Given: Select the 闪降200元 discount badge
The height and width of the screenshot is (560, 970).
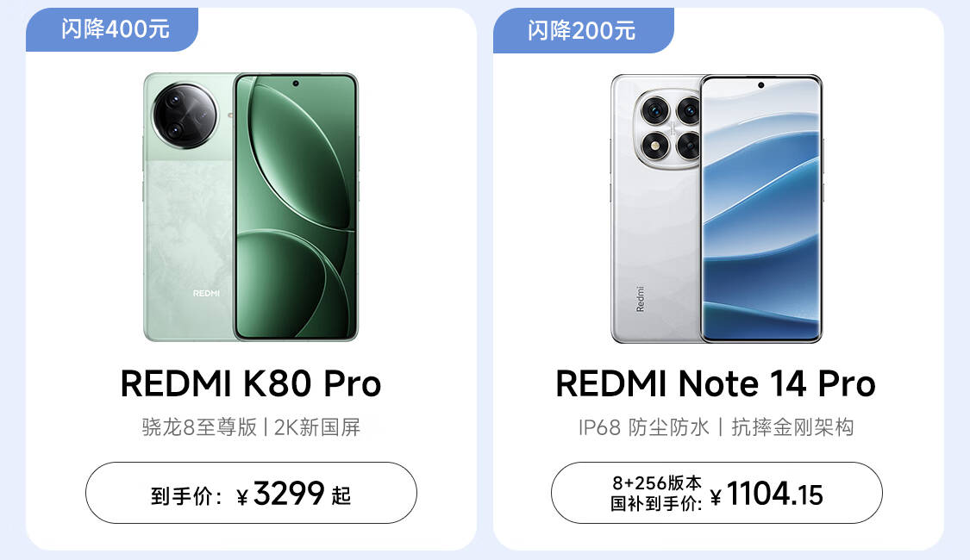Looking at the screenshot, I should (584, 30).
